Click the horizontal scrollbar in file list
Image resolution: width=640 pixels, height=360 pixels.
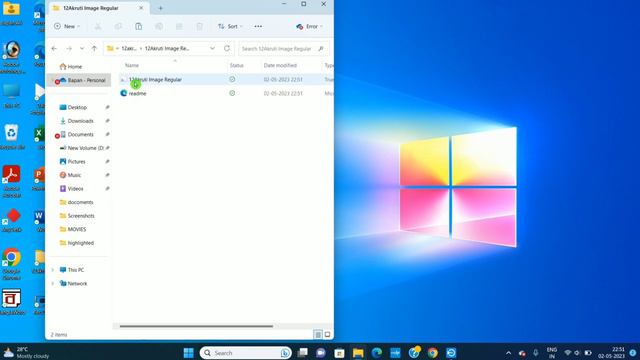pos(196,326)
